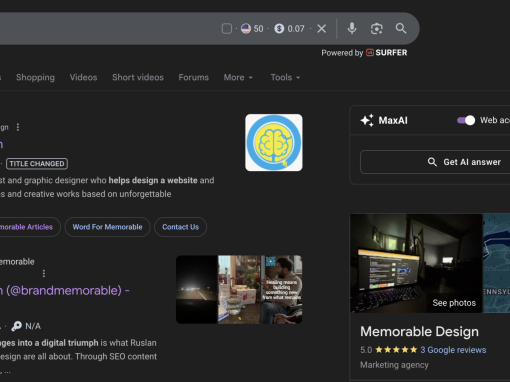Viewport: 510px width, 382px height.
Task: Open the map thumbnail beside photos
Action: [x=497, y=263]
